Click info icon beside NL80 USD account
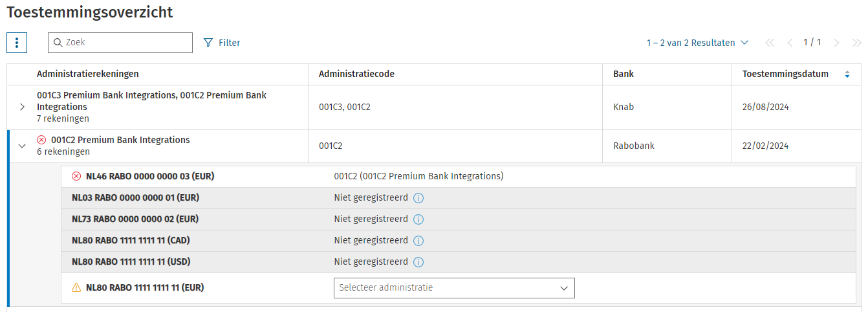 418,262
